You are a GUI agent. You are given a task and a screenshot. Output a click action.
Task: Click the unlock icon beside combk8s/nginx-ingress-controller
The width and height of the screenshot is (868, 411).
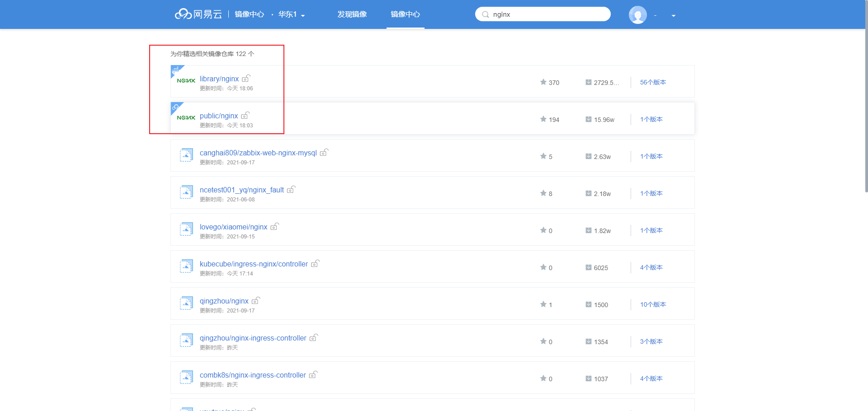[313, 374]
